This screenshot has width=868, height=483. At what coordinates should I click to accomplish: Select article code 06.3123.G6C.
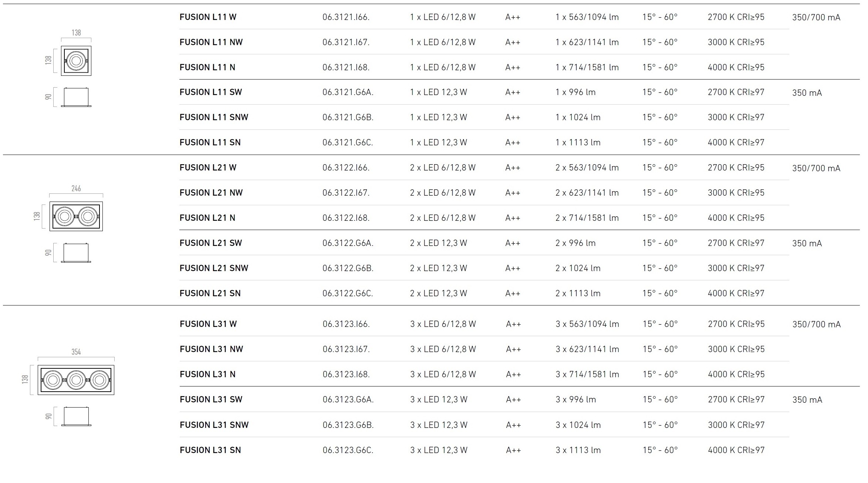pos(348,450)
